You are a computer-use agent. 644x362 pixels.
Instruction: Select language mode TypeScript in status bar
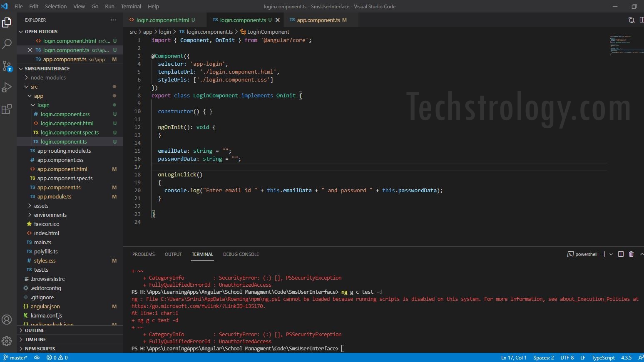click(x=603, y=357)
